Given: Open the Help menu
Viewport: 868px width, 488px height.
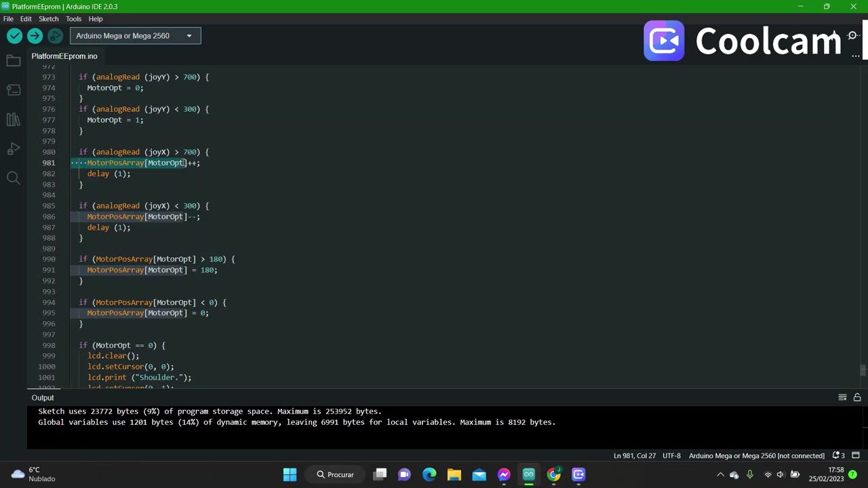Looking at the screenshot, I should tap(96, 19).
